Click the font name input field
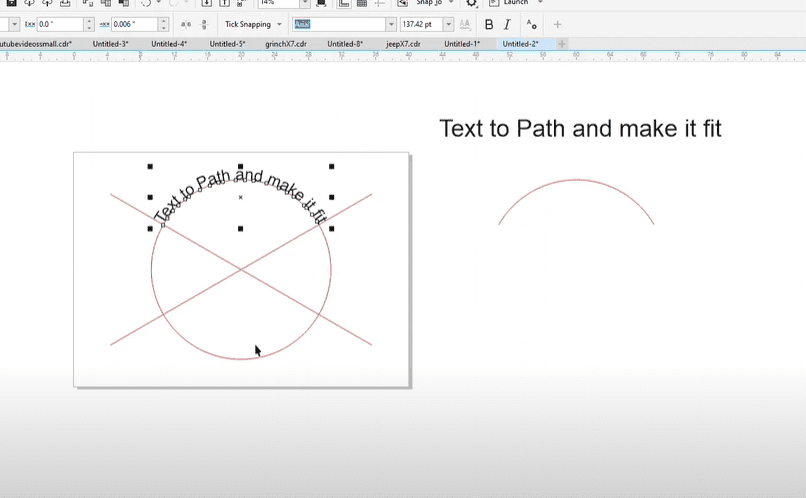This screenshot has width=806, height=498. pyautogui.click(x=338, y=24)
